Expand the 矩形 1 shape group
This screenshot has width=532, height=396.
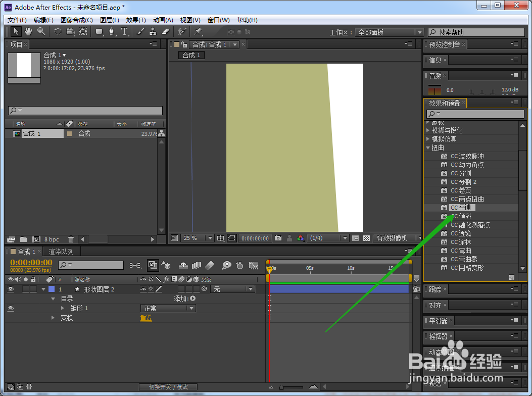(x=63, y=308)
